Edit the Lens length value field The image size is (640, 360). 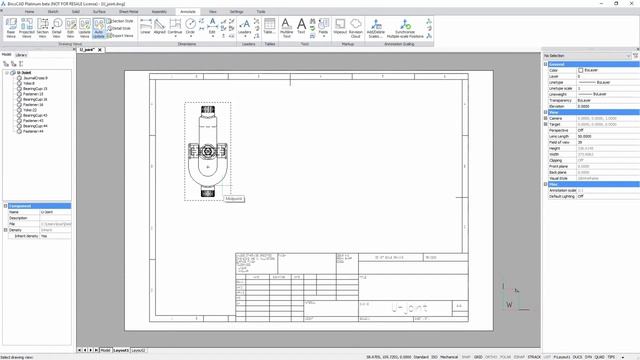tap(607, 136)
